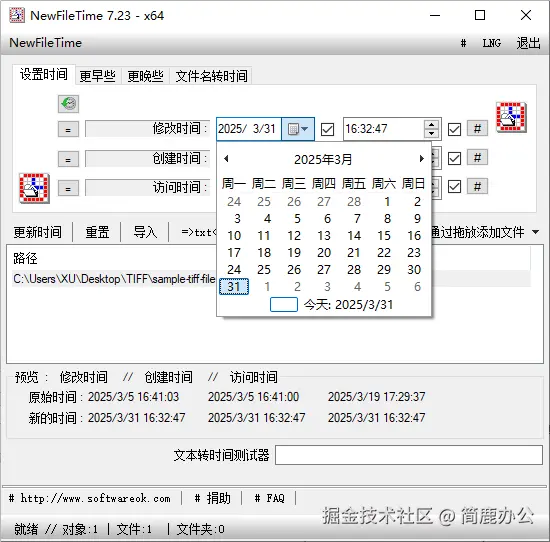Screen dimensions: 550x542
Task: Select March 15 in the calendar
Action: [384, 235]
